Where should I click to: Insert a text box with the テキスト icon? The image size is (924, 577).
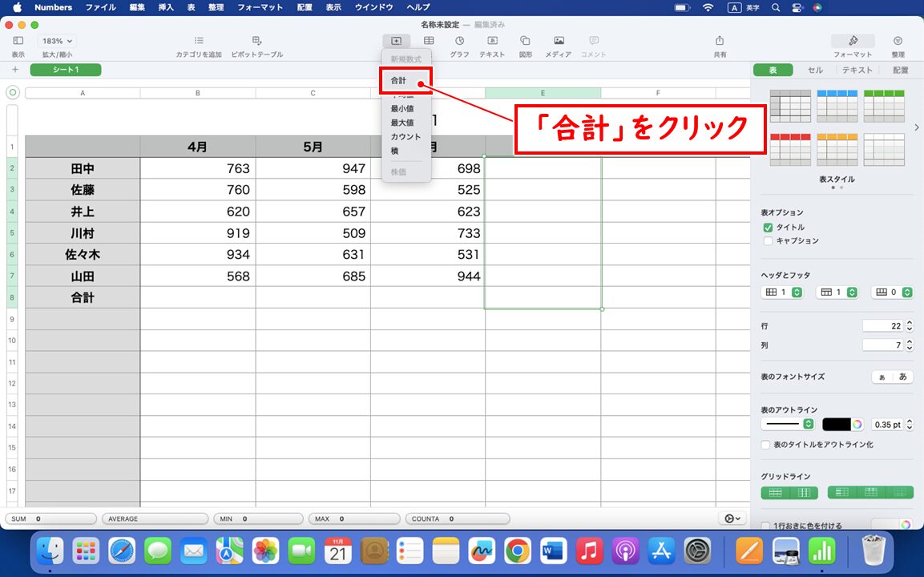click(x=492, y=42)
